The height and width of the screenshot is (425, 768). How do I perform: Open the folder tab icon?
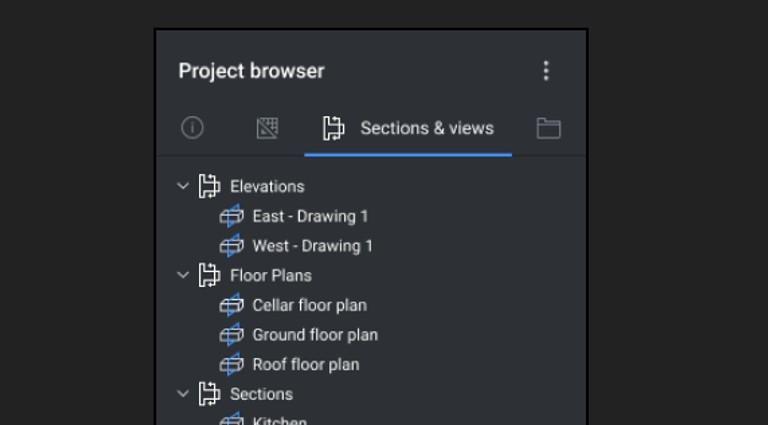point(549,128)
